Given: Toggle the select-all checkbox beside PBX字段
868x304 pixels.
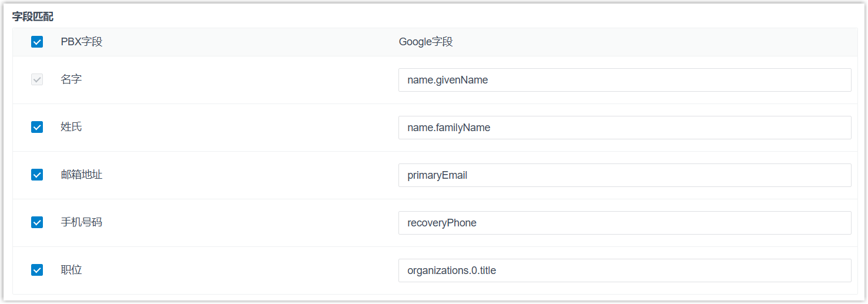Looking at the screenshot, I should click(37, 42).
